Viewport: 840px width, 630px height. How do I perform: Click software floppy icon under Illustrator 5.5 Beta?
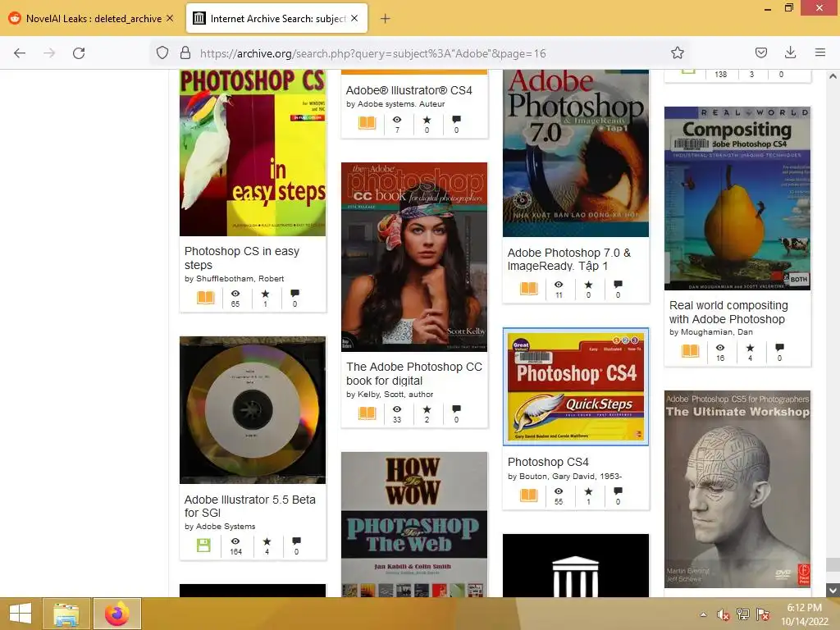[x=203, y=546]
